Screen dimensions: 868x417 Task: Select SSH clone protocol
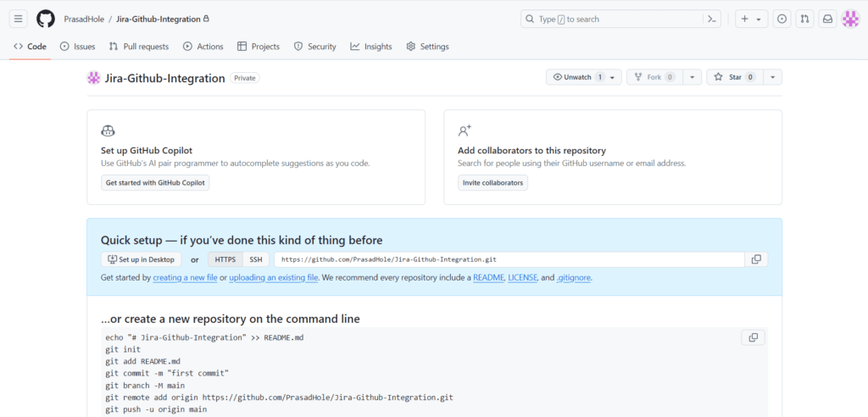point(256,259)
